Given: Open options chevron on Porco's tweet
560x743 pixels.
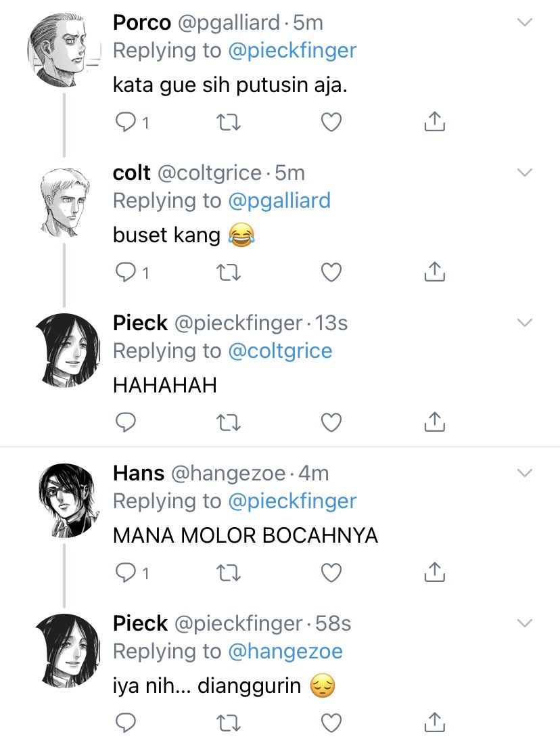Looking at the screenshot, I should (x=525, y=22).
